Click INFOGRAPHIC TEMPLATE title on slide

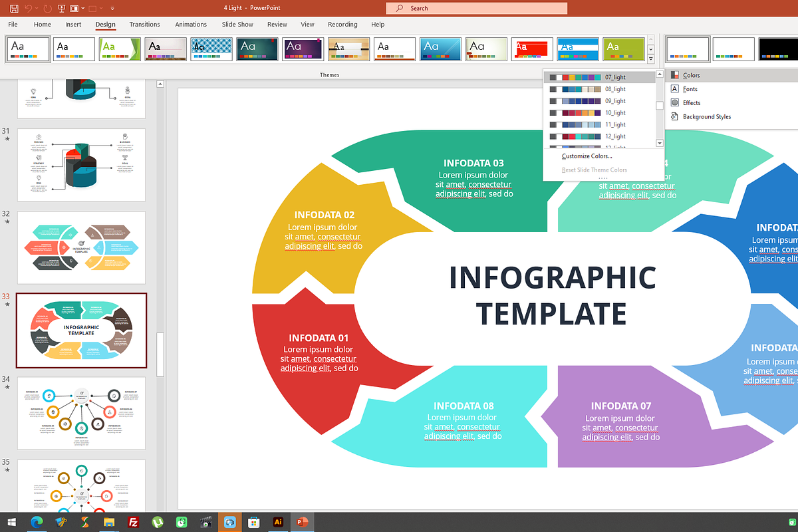click(552, 295)
